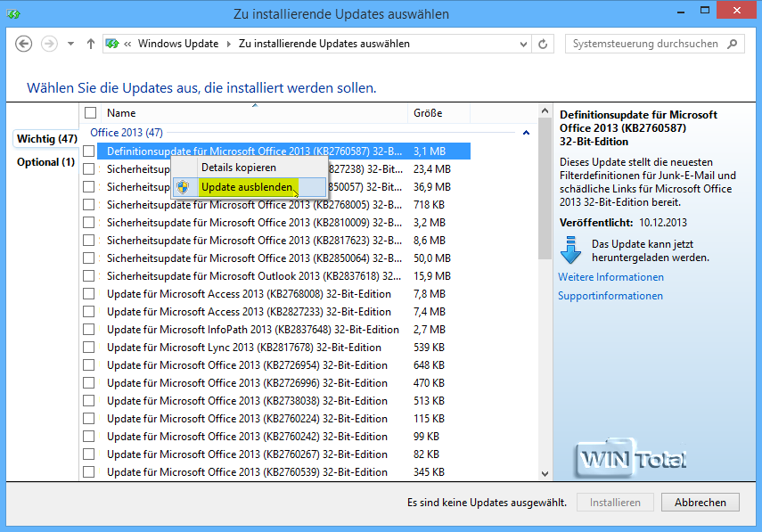
Task: Click the Installieren button
Action: pyautogui.click(x=615, y=503)
